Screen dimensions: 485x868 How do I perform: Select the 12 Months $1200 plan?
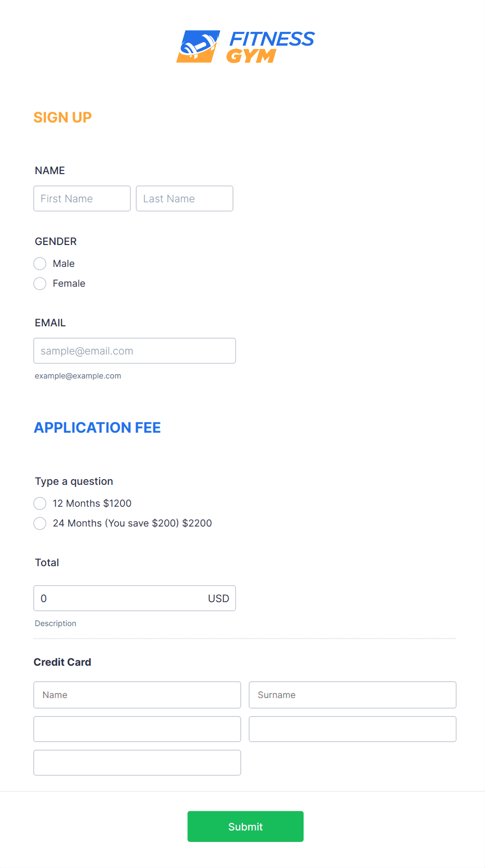[x=40, y=504]
